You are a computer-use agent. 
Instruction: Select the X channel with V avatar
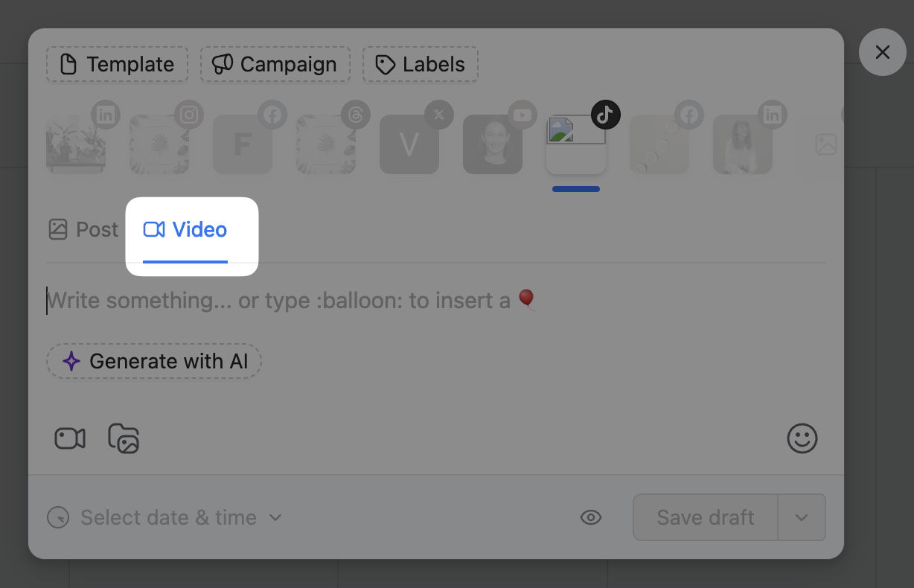tap(409, 144)
